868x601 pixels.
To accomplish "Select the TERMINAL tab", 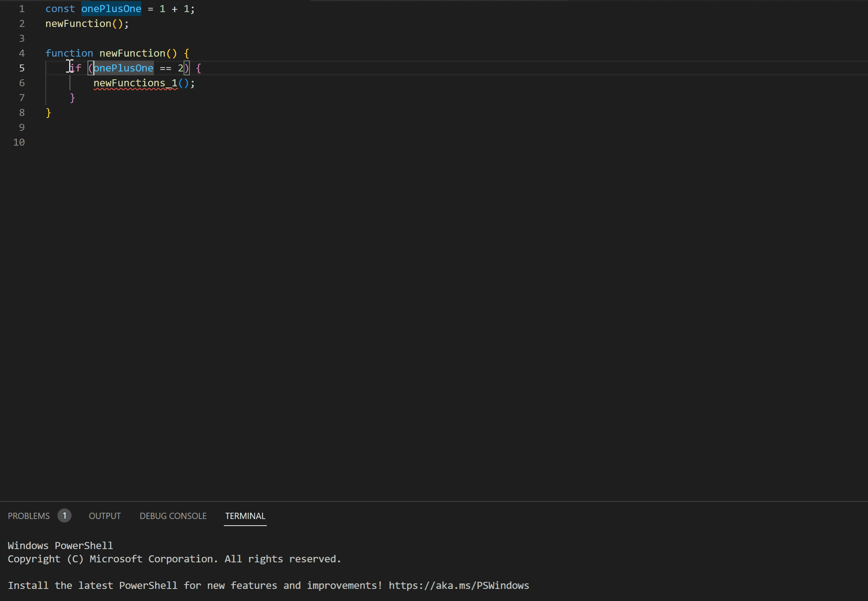I will click(x=245, y=516).
